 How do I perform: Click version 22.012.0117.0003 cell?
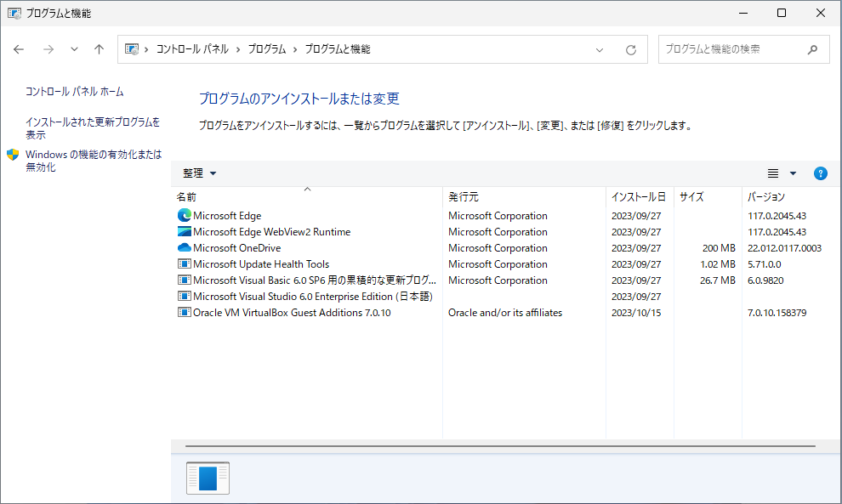point(784,248)
